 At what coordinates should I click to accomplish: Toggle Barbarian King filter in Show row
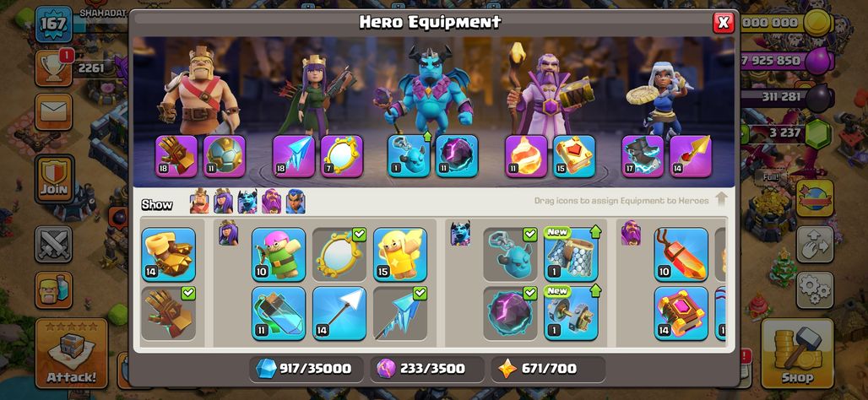[x=200, y=203]
